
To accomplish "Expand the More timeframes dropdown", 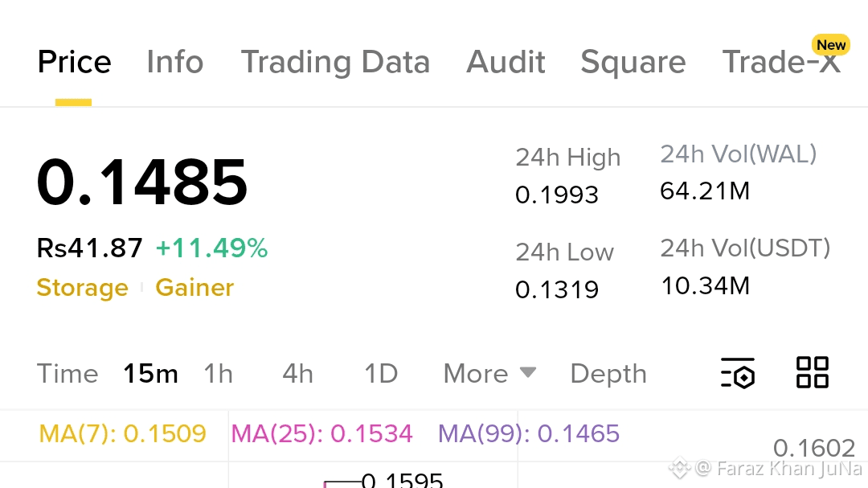I will (489, 374).
